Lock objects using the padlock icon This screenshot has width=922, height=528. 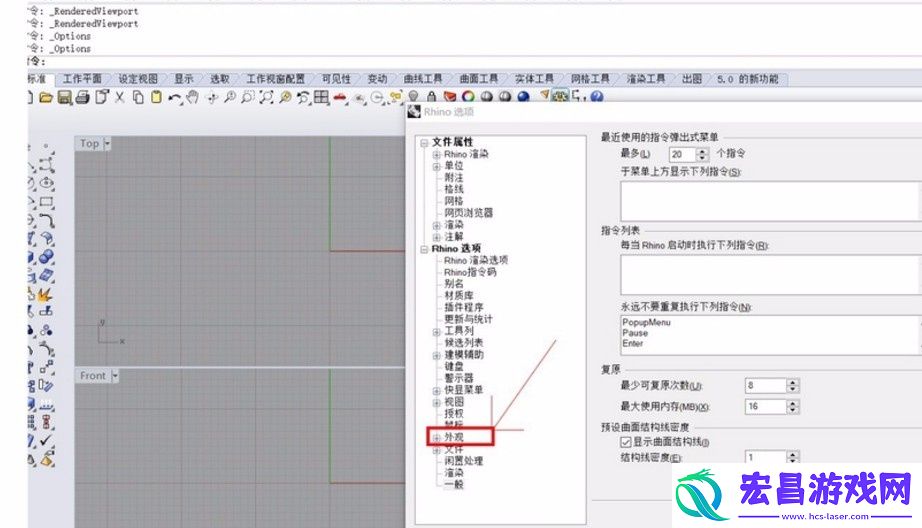click(432, 96)
